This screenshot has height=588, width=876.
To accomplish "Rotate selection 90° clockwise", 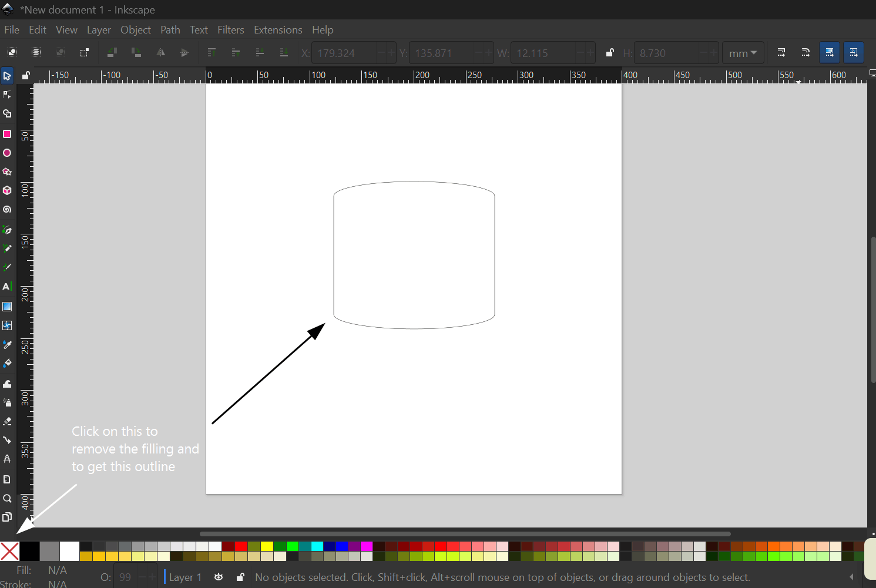I will tap(136, 52).
